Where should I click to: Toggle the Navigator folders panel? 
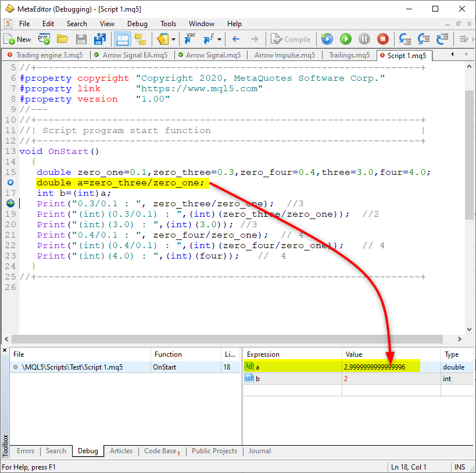point(141,39)
